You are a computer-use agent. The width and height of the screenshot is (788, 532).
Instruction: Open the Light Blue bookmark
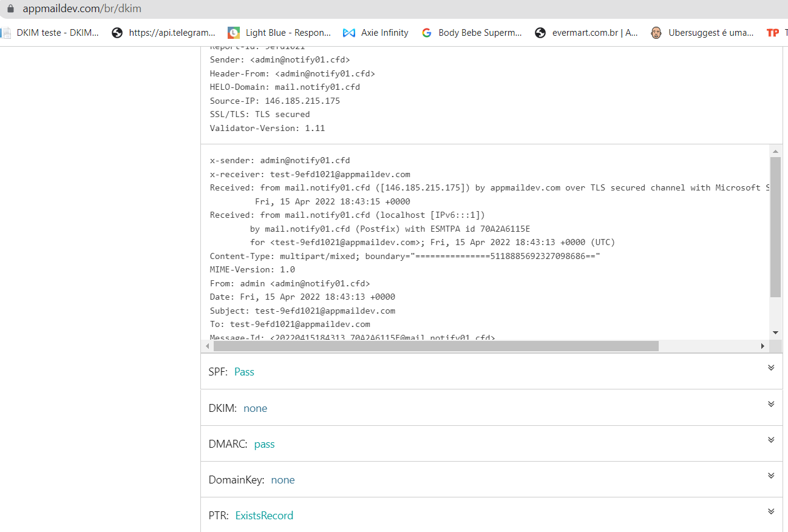[x=279, y=33]
